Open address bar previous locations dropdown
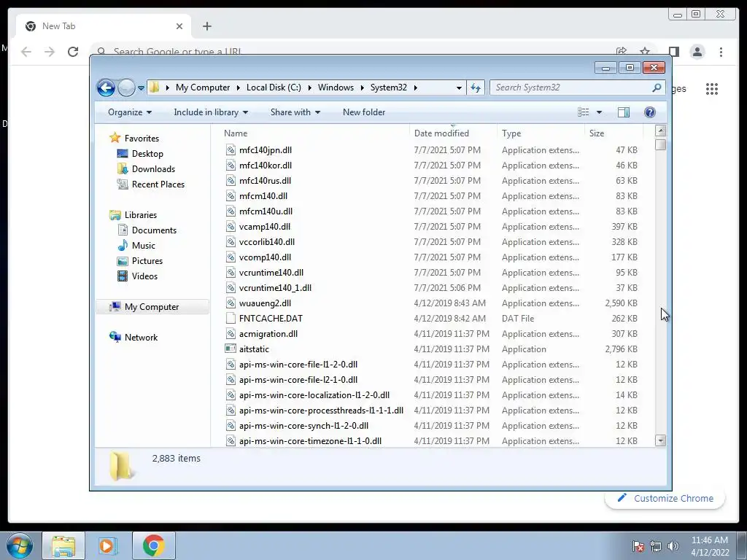The width and height of the screenshot is (747, 560). [459, 87]
